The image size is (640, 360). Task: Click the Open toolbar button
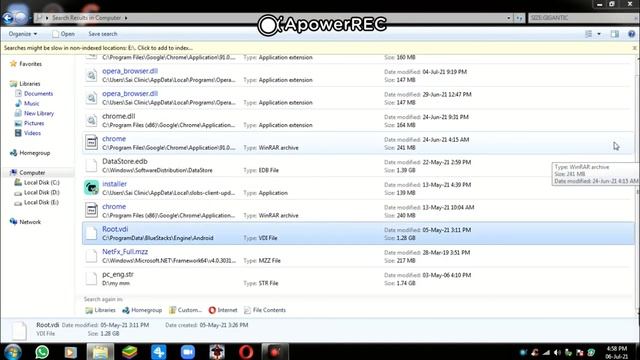63,34
